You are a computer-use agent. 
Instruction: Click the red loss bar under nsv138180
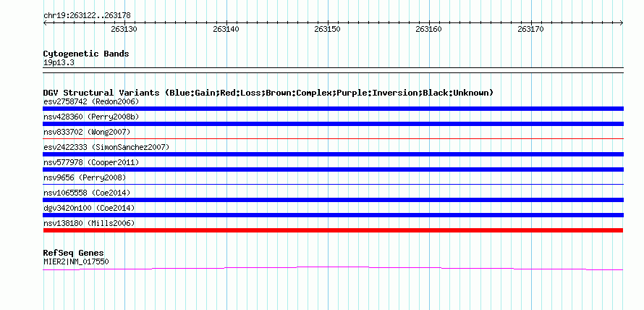(x=333, y=230)
